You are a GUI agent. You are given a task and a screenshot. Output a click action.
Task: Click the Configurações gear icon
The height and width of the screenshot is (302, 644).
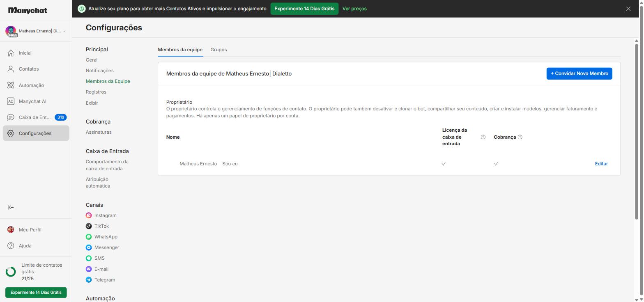[11, 133]
